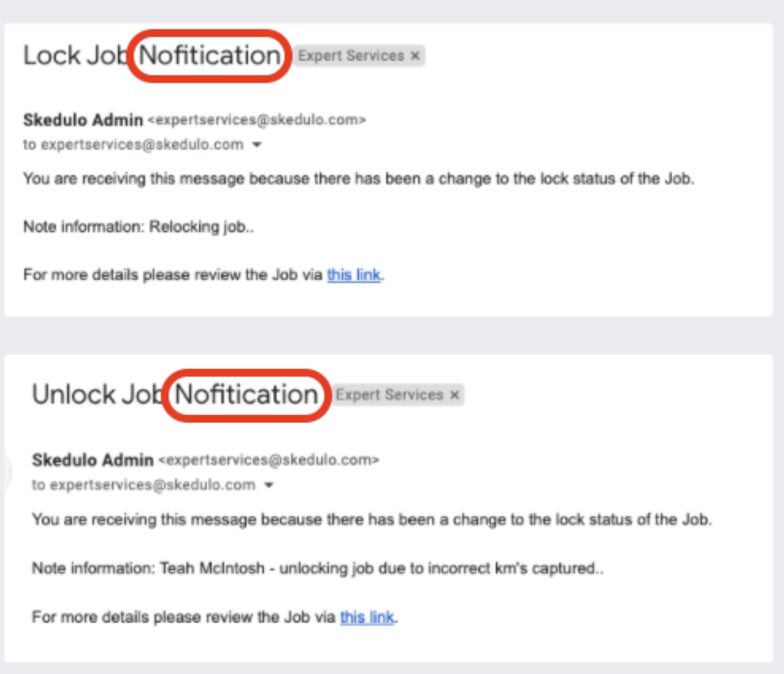Click the Unlock Job Nofitication subject heading
Screen dimensions: 784x674
(175, 395)
